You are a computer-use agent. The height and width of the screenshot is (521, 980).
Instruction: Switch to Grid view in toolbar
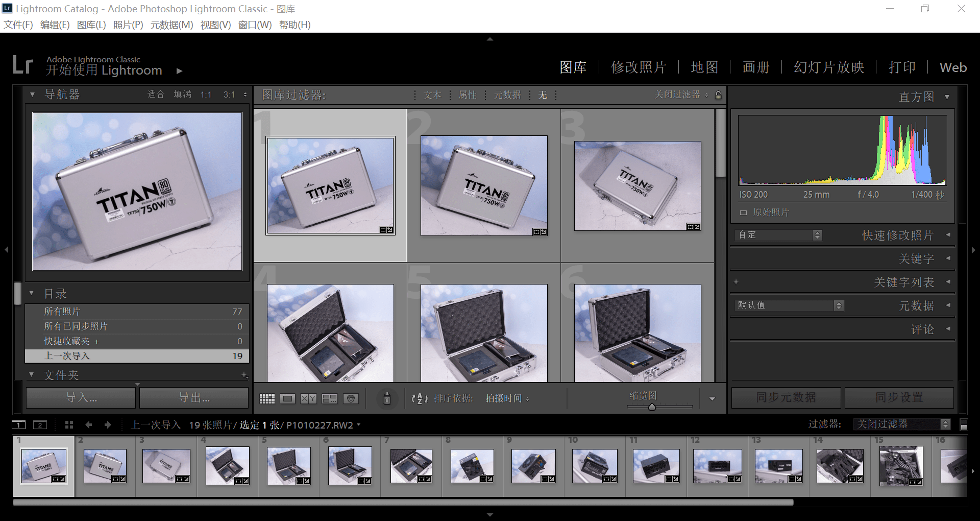coord(267,398)
